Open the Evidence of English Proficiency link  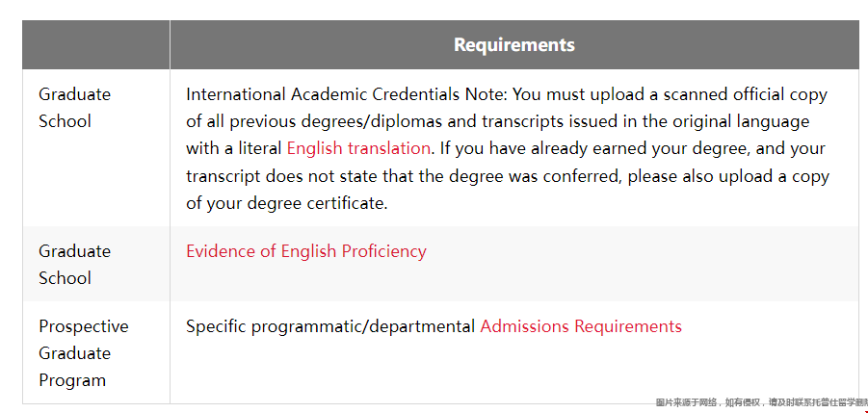pos(305,251)
